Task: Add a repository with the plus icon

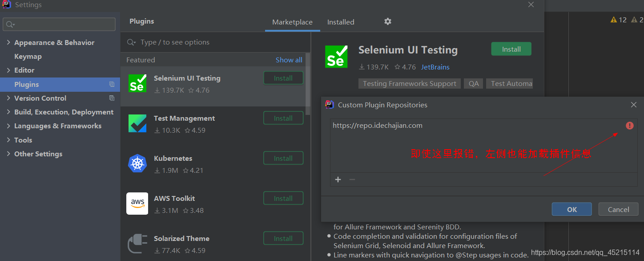Action: pos(338,179)
